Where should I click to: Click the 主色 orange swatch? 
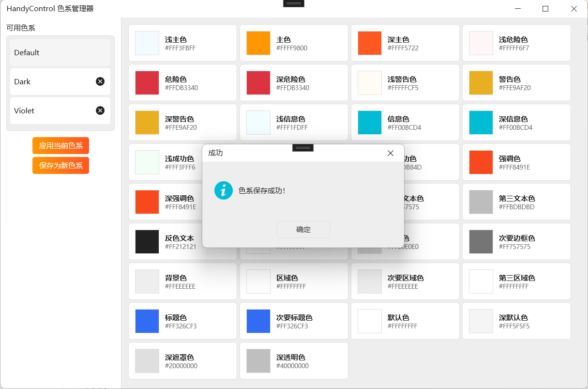(258, 43)
